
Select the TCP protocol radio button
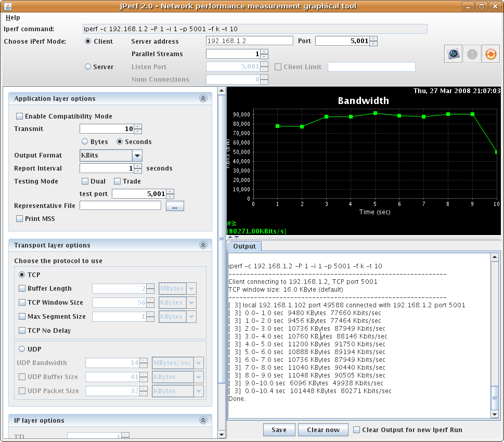[x=22, y=275]
